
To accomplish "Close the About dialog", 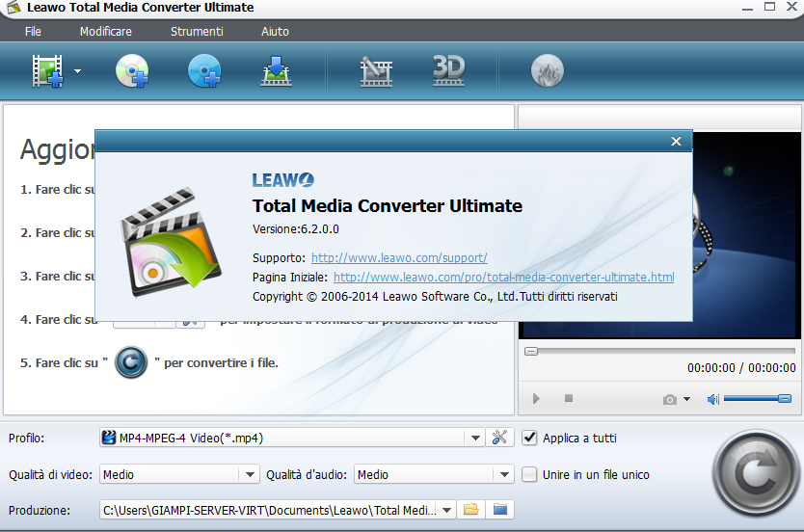I will click(677, 141).
